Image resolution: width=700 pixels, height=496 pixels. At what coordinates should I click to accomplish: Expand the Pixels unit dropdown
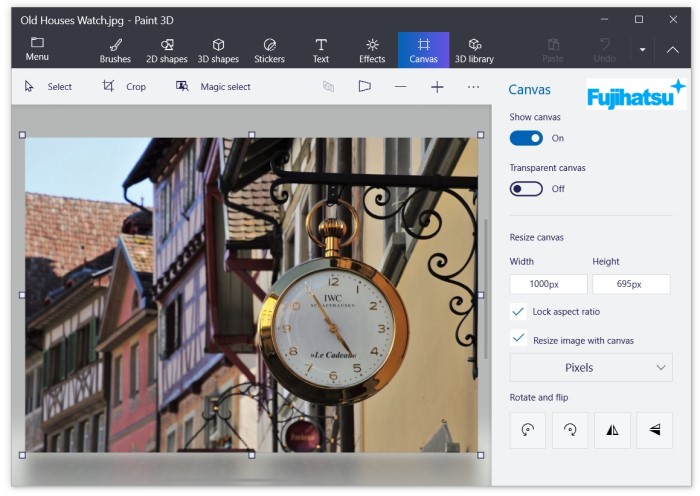[590, 368]
